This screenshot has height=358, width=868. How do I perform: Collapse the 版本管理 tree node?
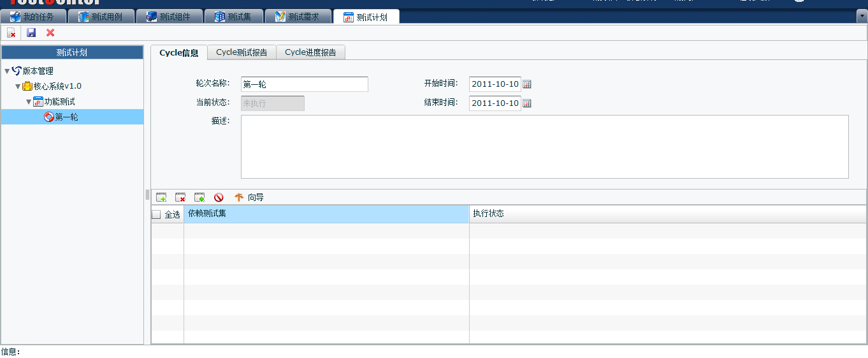(7, 71)
